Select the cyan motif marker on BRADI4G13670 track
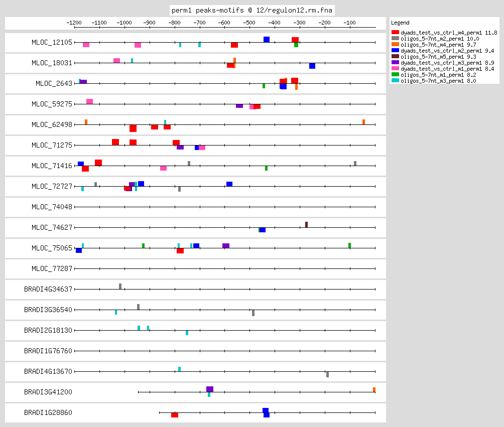Image resolution: width=504 pixels, height=427 pixels. pyautogui.click(x=179, y=369)
